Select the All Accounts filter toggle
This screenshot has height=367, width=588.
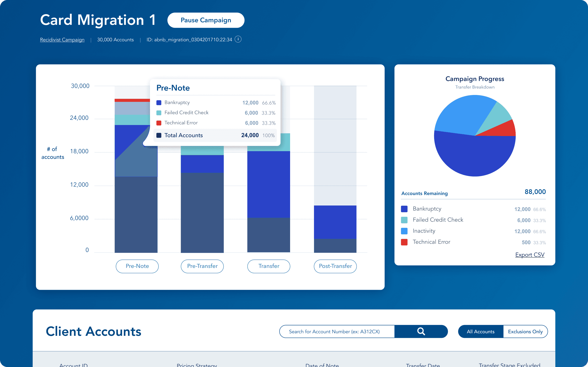pyautogui.click(x=480, y=331)
